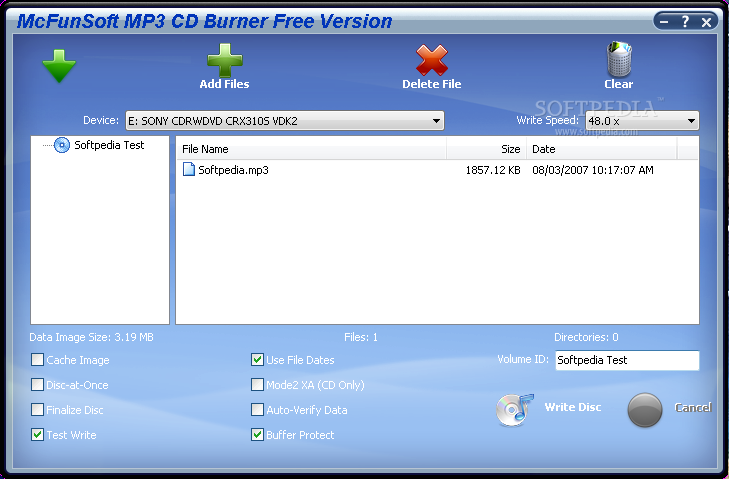This screenshot has height=479, width=729.
Task: Click the Directories: 0 status text
Action: click(586, 337)
